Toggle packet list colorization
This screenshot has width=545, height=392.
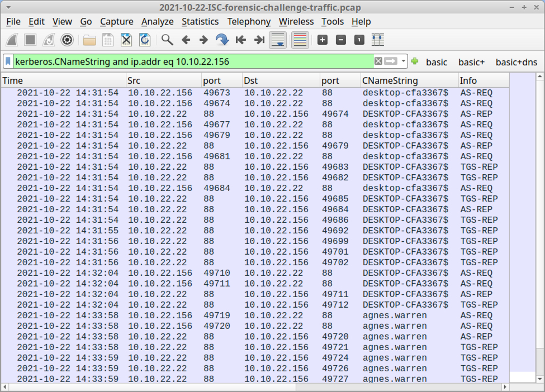300,40
